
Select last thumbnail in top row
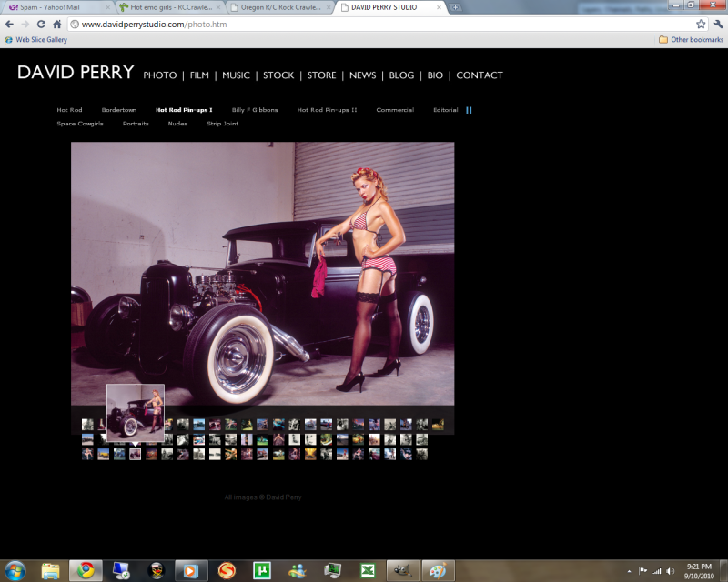(x=438, y=424)
